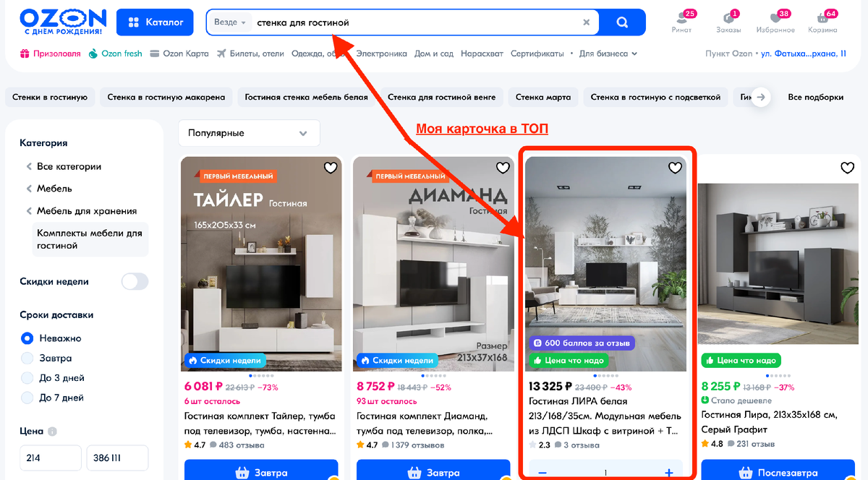Screen dimensions: 868x480
Task: Select the Стенка марта suggestion chip
Action: click(543, 97)
